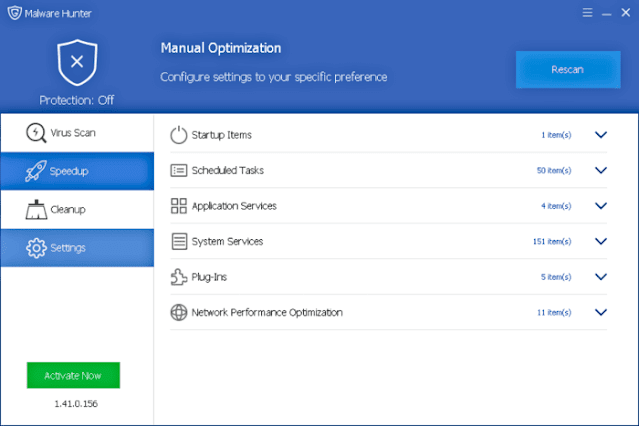The image size is (639, 426).
Task: Open the Virus Scan tab
Action: (77, 133)
